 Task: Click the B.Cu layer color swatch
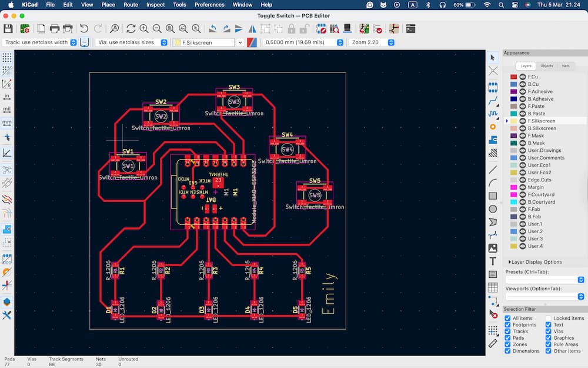(513, 84)
